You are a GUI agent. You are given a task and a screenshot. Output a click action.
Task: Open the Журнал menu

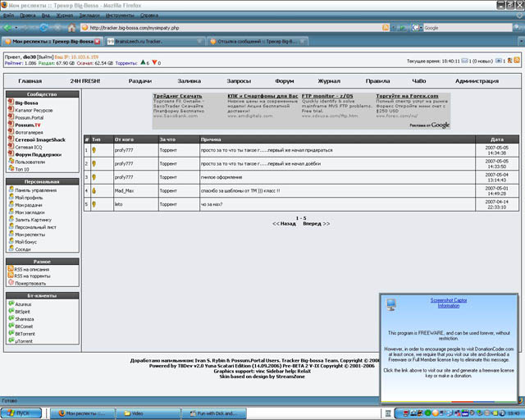click(x=64, y=16)
